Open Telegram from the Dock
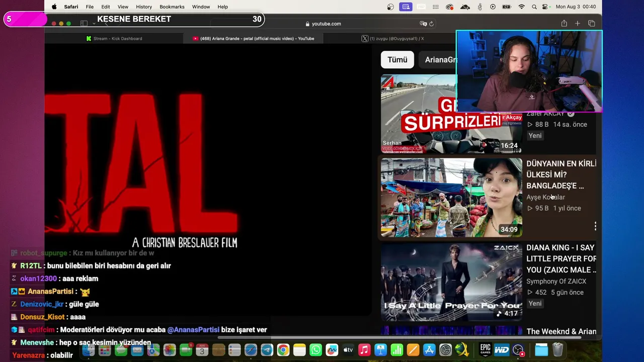Screen dimensions: 644x362 (x=267, y=350)
